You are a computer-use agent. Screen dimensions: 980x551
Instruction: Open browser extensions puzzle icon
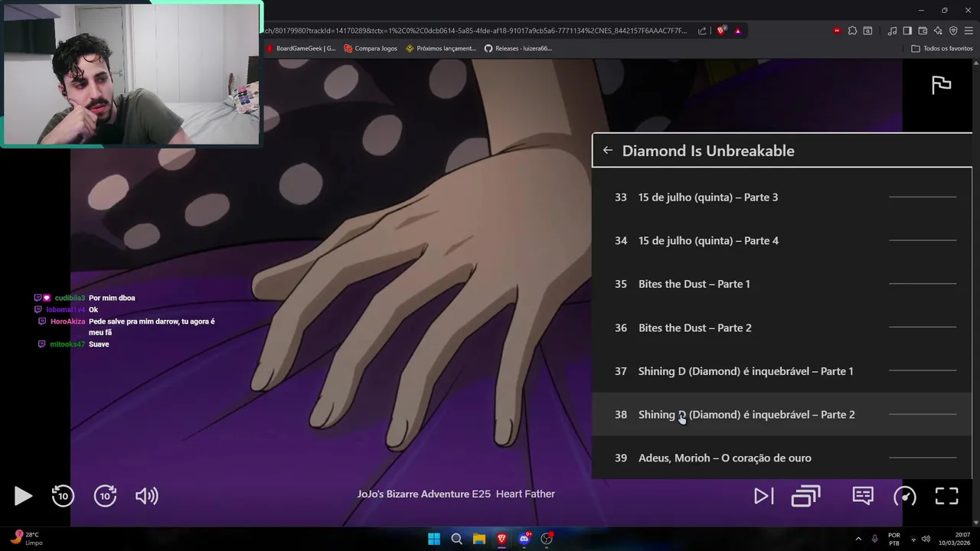click(852, 31)
